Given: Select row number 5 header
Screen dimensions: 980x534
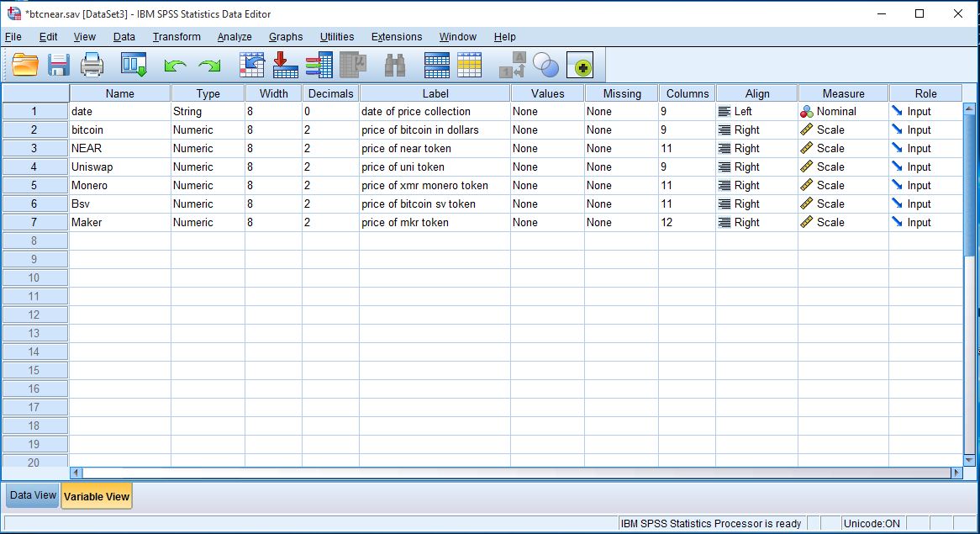Looking at the screenshot, I should [34, 185].
